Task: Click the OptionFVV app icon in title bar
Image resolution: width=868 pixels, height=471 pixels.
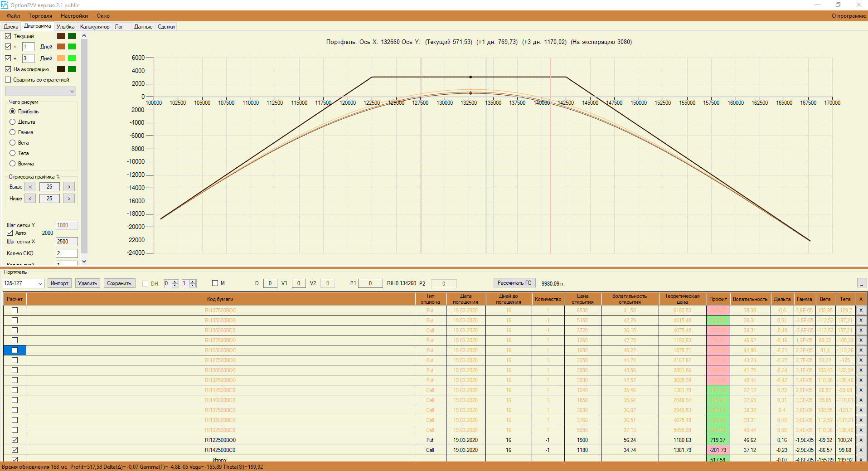Action: point(5,5)
